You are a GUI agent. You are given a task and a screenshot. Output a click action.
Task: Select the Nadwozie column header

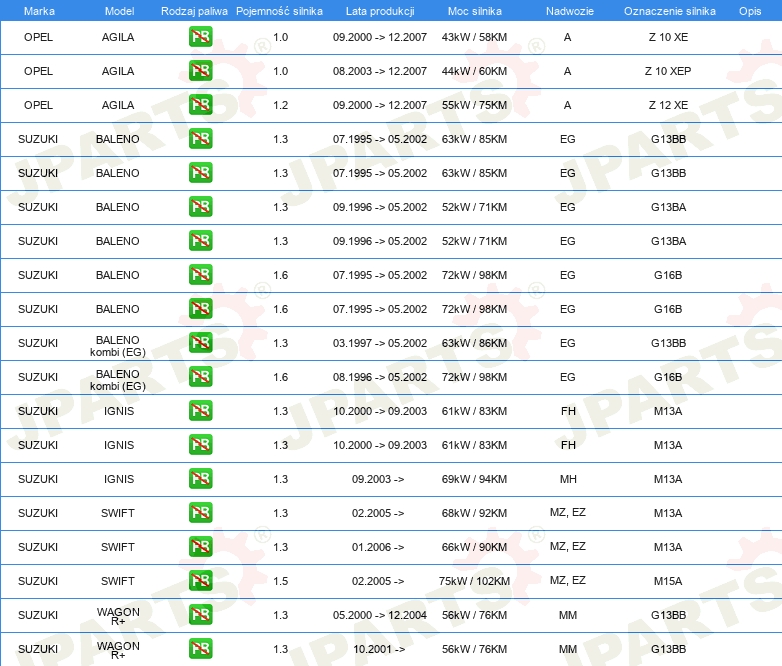point(570,11)
